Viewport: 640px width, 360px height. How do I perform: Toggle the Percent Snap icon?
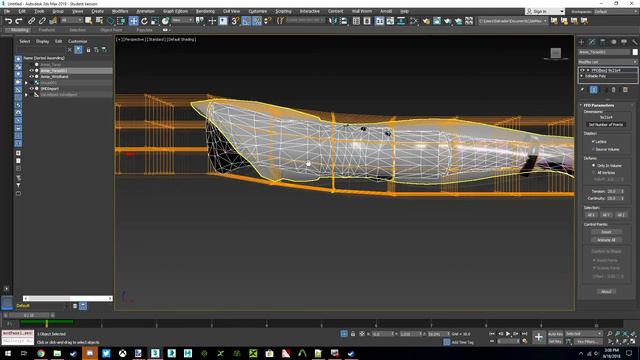point(257,21)
